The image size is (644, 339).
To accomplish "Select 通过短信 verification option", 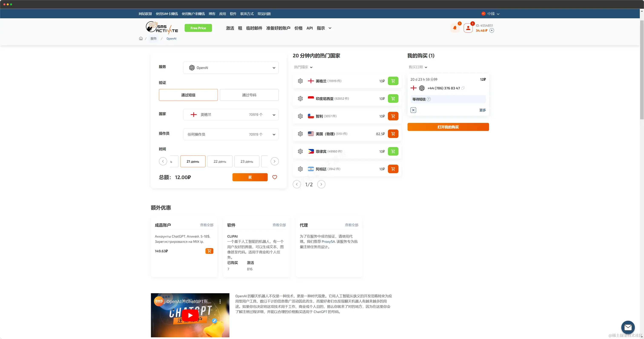I will [x=188, y=95].
